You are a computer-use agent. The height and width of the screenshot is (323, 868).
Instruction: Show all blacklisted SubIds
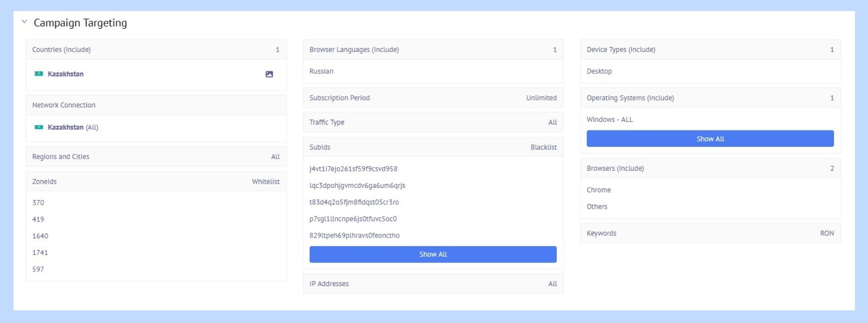(x=433, y=254)
